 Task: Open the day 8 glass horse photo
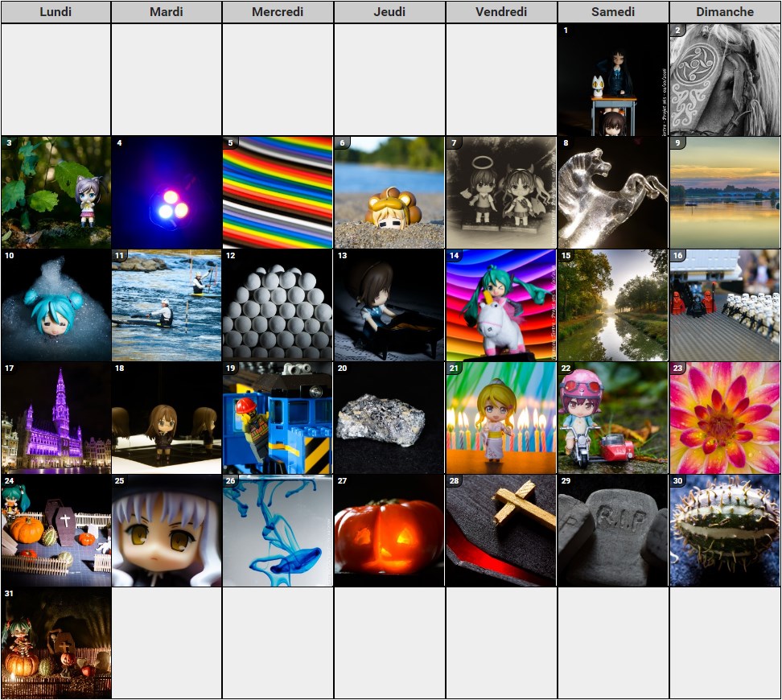point(612,192)
